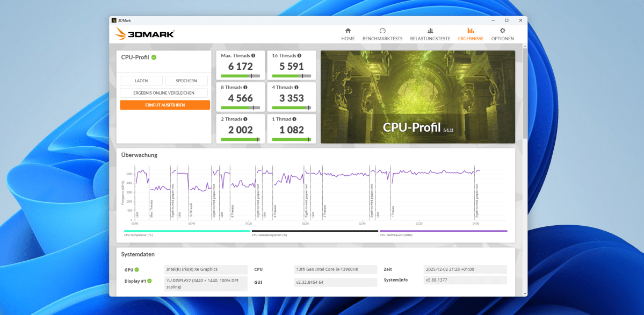Open the Optionen gear icon
This screenshot has width=644, height=315.
tap(502, 31)
